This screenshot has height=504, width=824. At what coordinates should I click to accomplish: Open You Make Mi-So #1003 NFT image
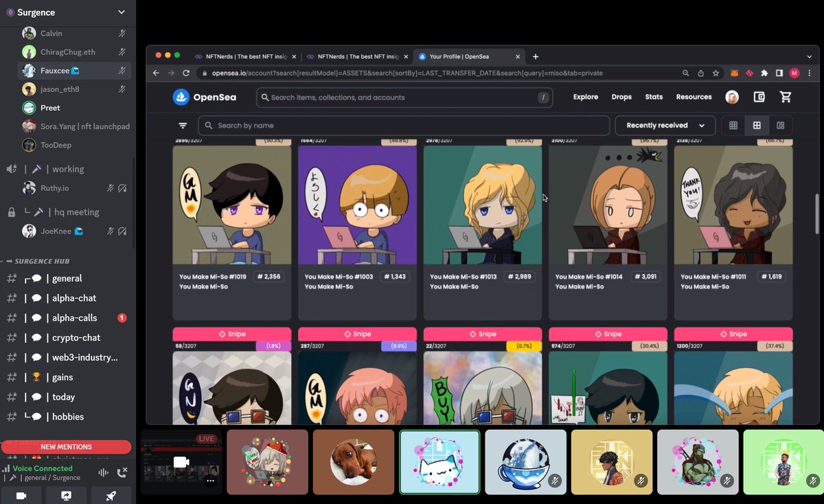[357, 205]
